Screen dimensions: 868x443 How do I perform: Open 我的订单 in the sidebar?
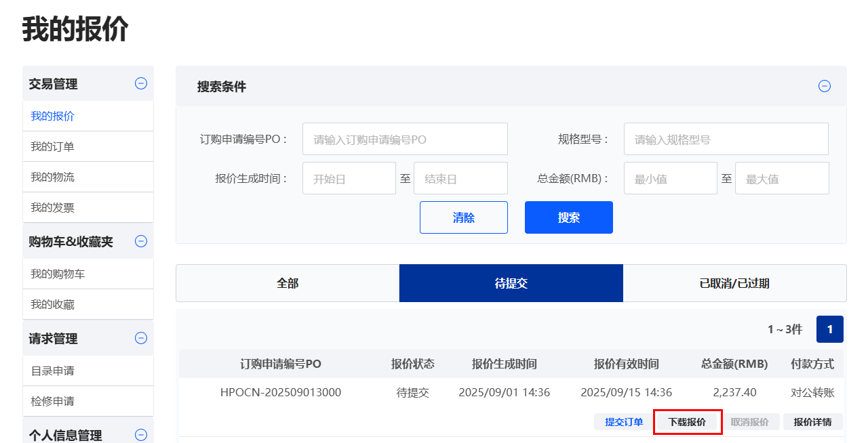53,146
